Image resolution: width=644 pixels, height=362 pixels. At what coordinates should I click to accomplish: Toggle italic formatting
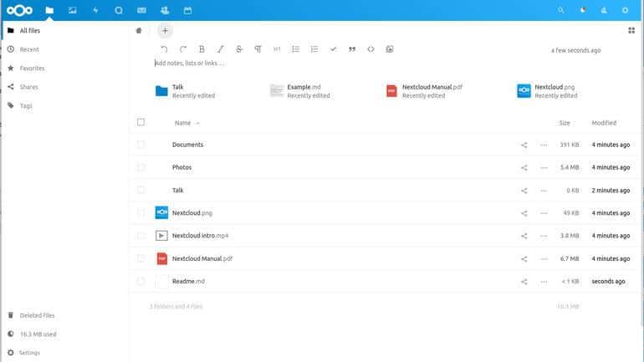click(x=221, y=49)
